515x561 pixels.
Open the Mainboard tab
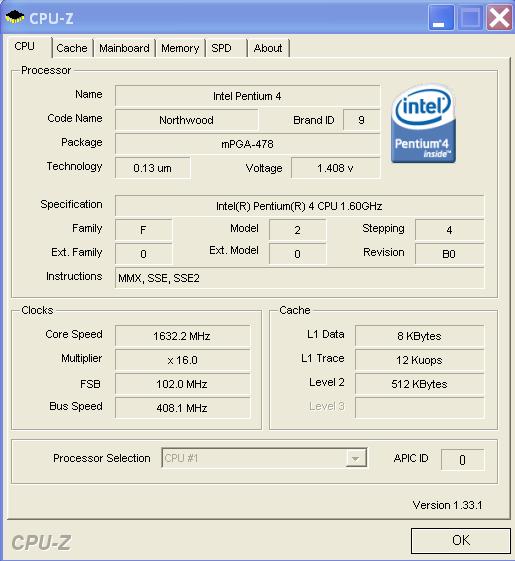(124, 48)
